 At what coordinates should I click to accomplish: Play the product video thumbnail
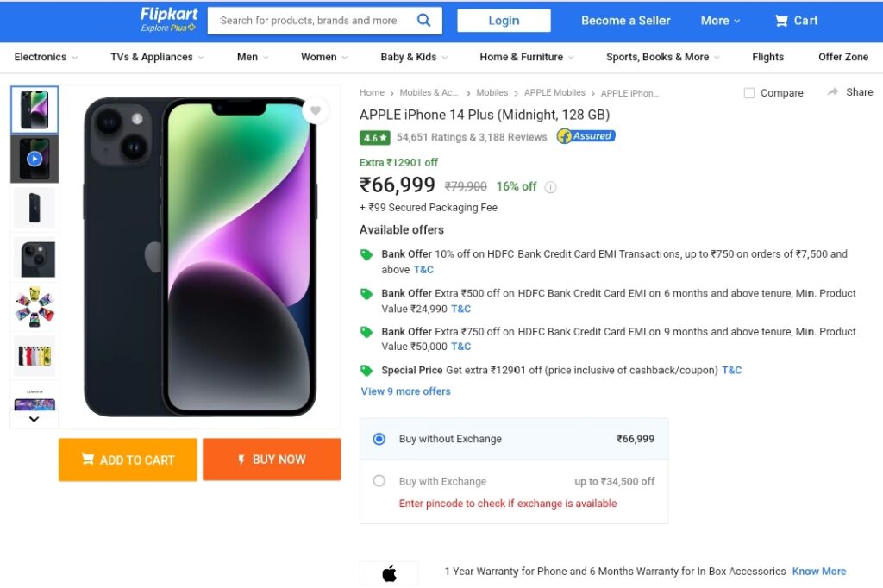[34, 159]
